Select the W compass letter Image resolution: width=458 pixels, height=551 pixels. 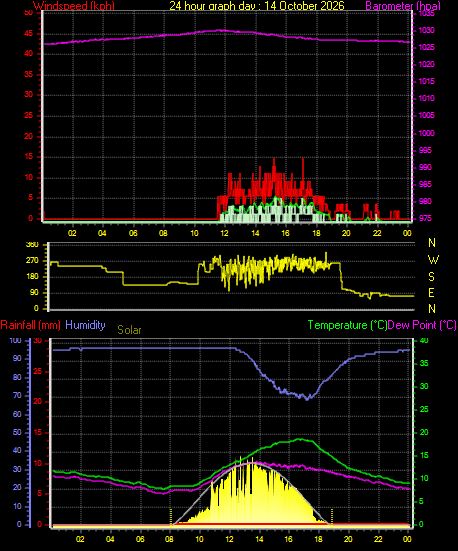tap(433, 260)
